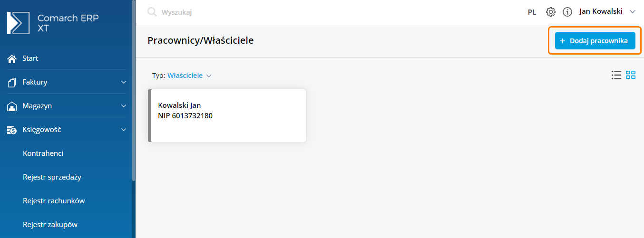The width and height of the screenshot is (644, 238).
Task: Open Kontrahenci in the sidebar
Action: click(43, 153)
